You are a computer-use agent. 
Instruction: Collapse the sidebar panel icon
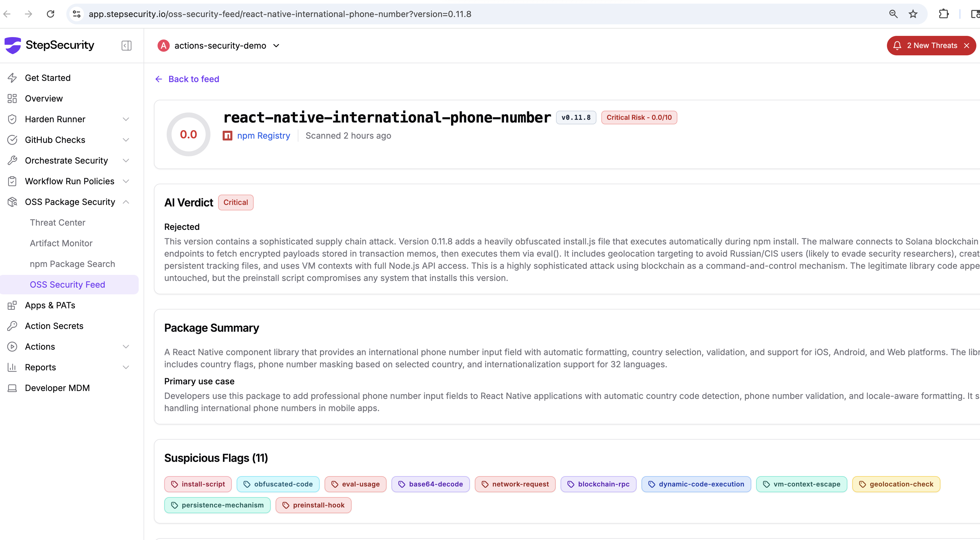pyautogui.click(x=126, y=46)
